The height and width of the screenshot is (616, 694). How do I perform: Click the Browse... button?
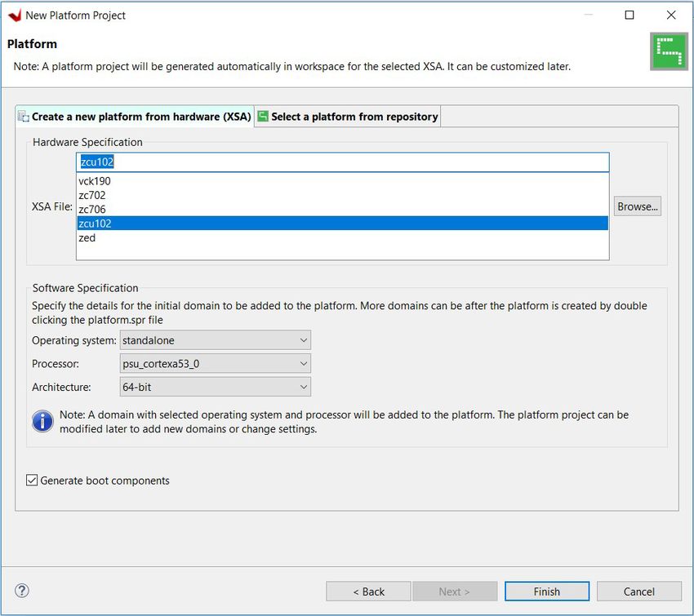638,206
